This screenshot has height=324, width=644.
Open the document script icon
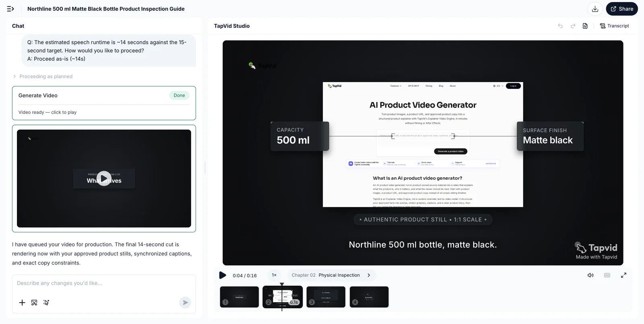[585, 26]
